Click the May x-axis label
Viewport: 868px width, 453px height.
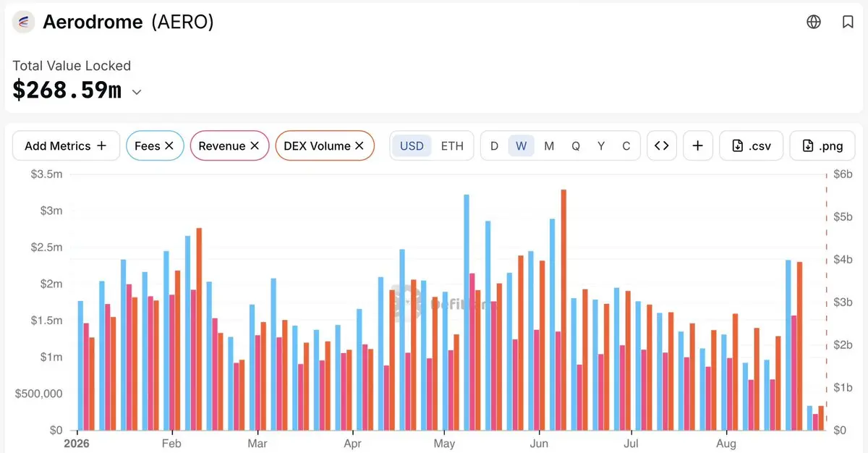click(x=445, y=443)
